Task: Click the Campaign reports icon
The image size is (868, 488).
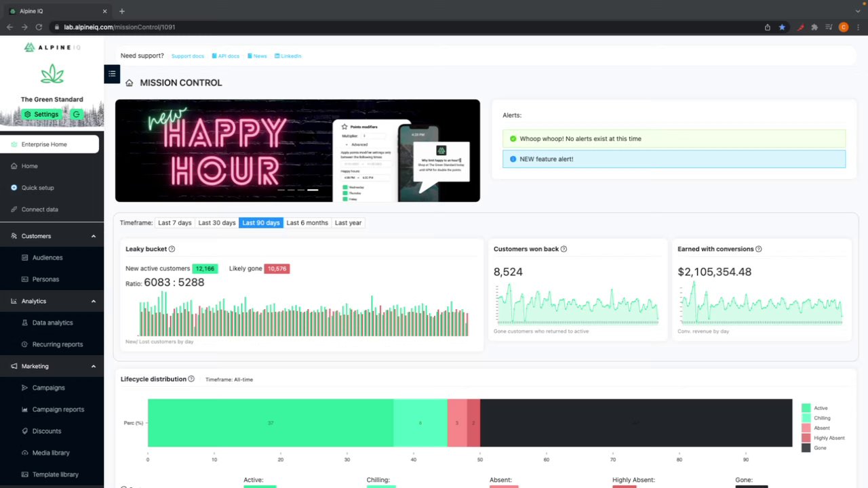Action: click(x=25, y=409)
